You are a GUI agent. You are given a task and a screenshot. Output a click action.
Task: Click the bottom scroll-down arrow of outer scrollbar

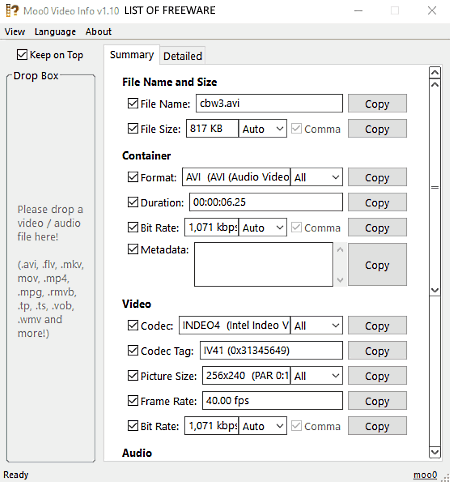435,452
